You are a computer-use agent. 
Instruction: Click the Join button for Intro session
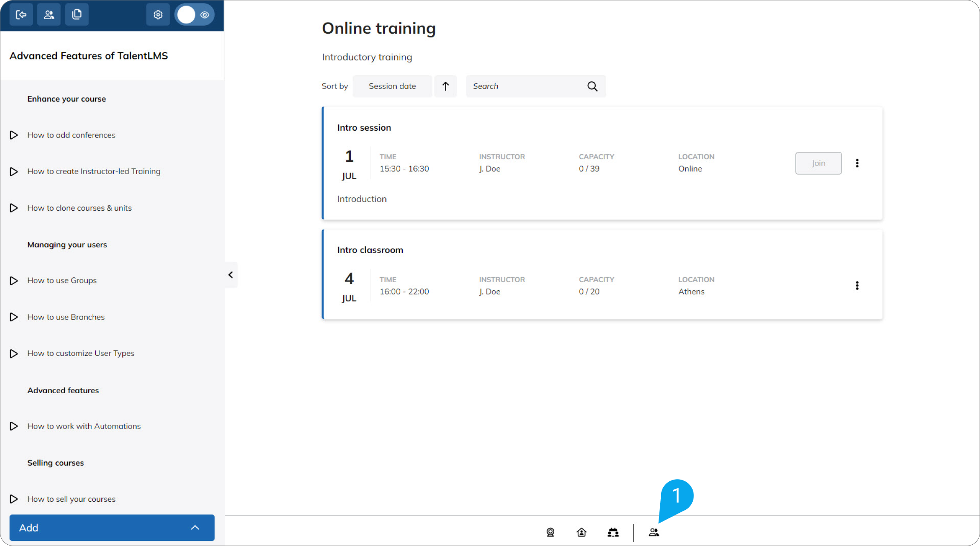tap(818, 163)
